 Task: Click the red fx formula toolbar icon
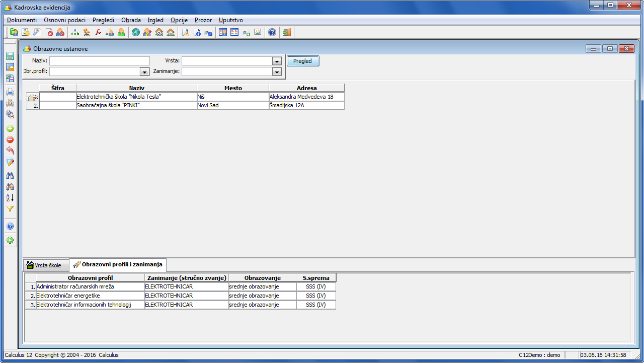click(x=98, y=32)
